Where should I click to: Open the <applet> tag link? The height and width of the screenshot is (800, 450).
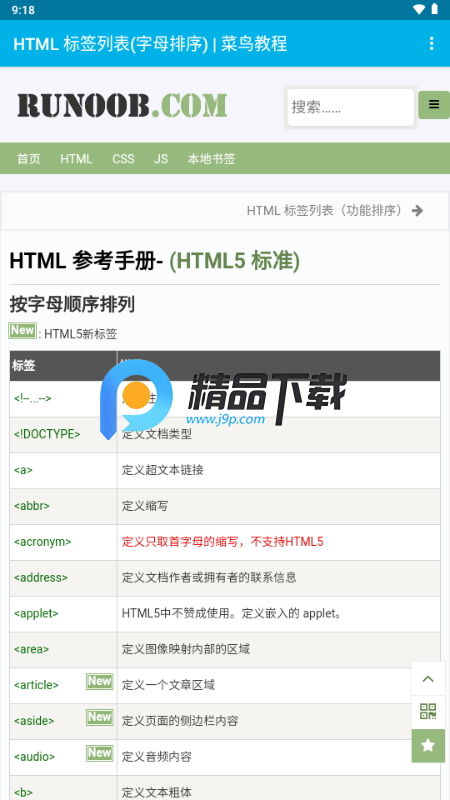[x=36, y=613]
